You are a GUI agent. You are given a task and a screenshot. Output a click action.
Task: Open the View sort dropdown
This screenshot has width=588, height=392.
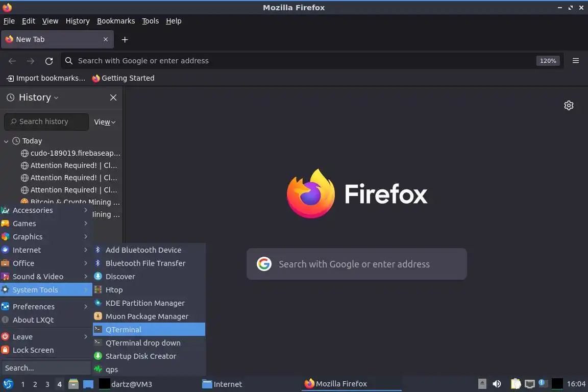[105, 122]
